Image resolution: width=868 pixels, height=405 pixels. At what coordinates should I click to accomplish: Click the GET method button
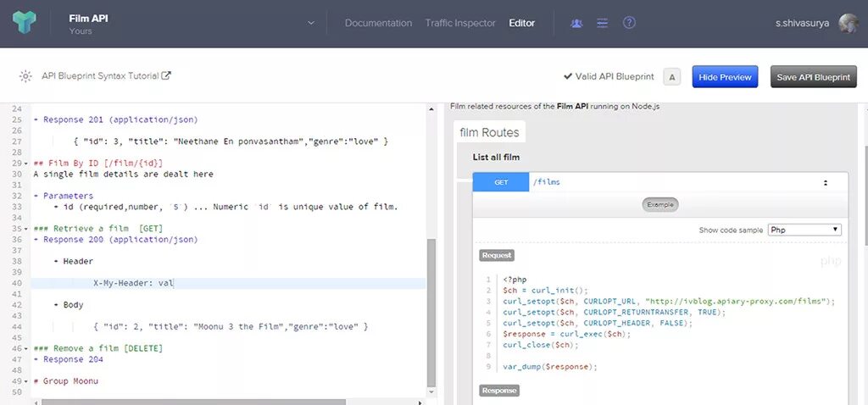tap(501, 182)
